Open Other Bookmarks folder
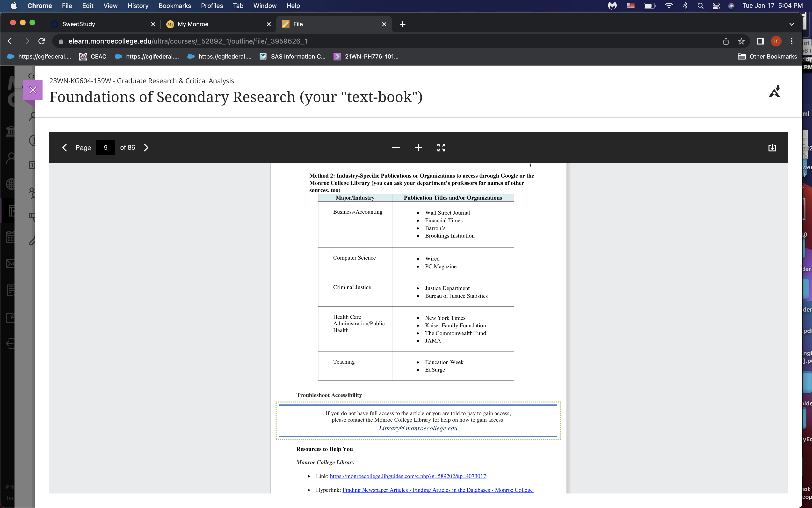Screen dimensions: 812x508 coord(767,56)
